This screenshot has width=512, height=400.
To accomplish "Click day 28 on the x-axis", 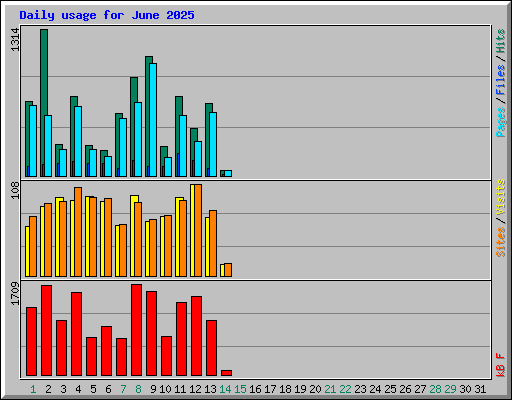I will [435, 389].
